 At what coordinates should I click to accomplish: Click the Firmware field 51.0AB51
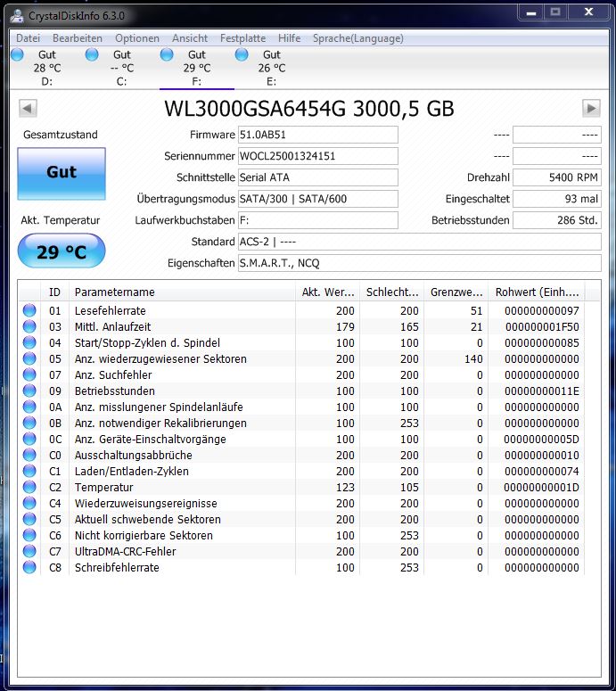(x=317, y=135)
